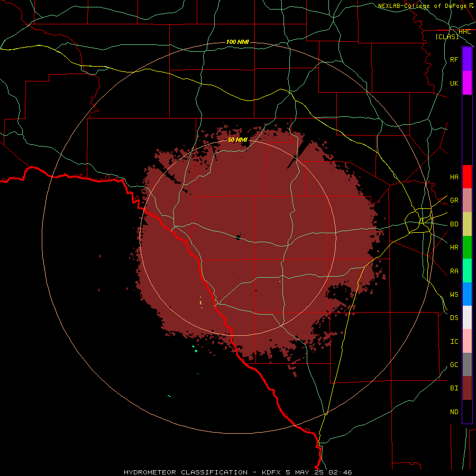Click the 'RA' legend label
The image size is (476, 476).
[x=454, y=271]
